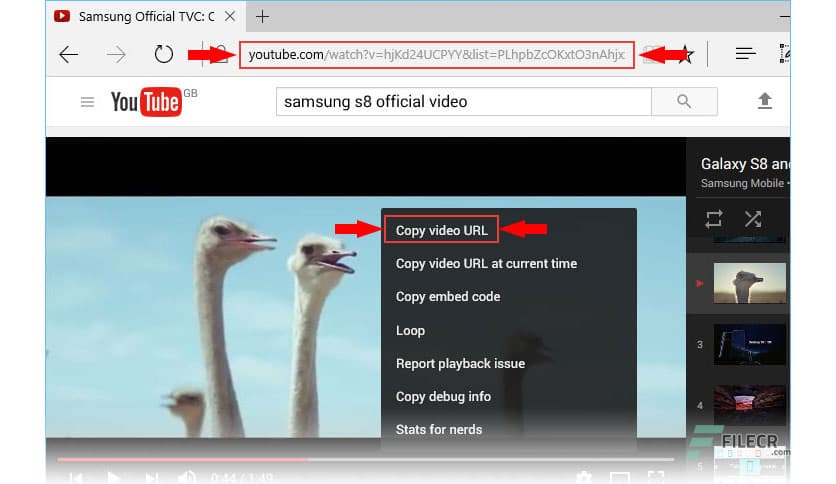
Task: Click the web note pen icon
Action: [x=784, y=54]
